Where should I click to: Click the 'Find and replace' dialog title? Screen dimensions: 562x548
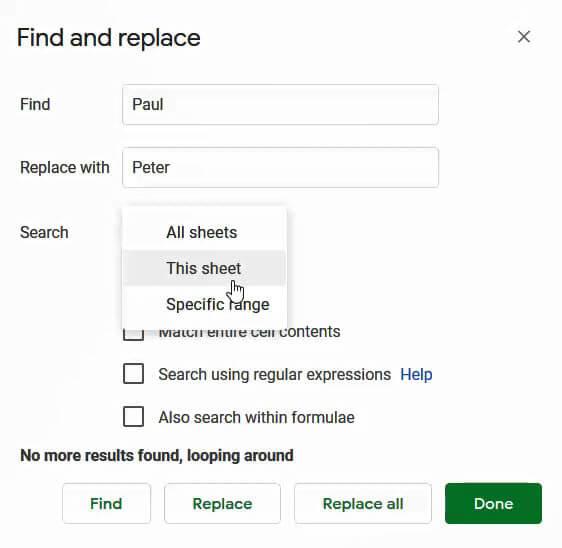point(109,38)
